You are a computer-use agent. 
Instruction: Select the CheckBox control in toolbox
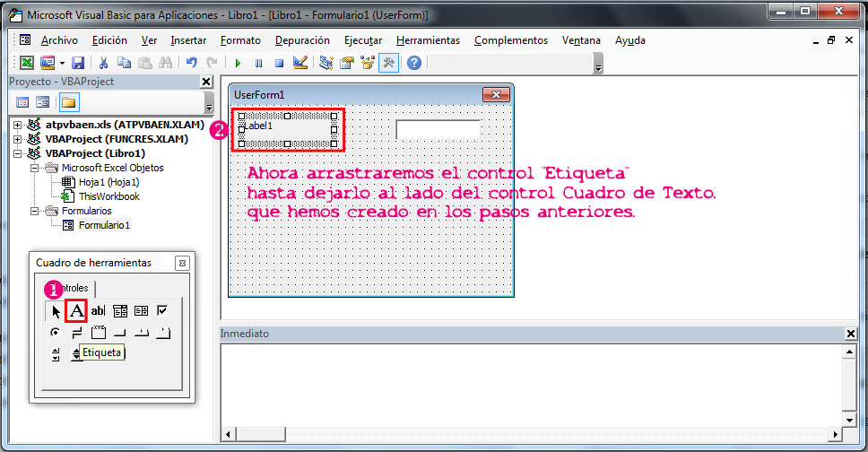pyautogui.click(x=162, y=310)
